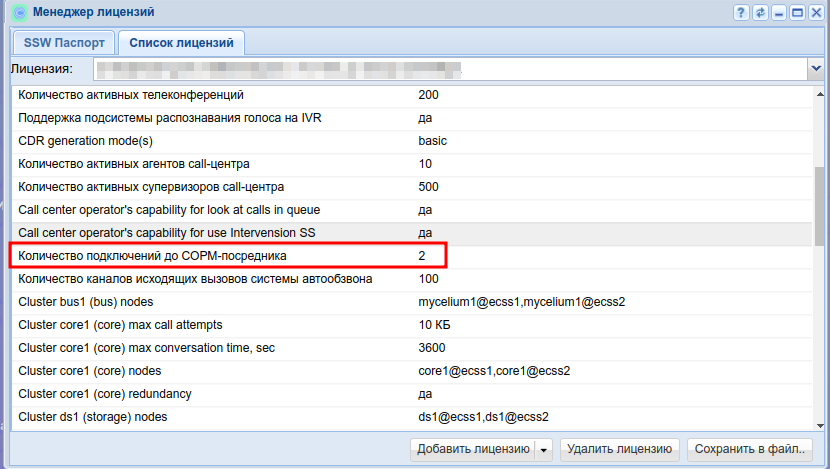This screenshot has width=830, height=469.
Task: Click the value 200
Action: 428,95
